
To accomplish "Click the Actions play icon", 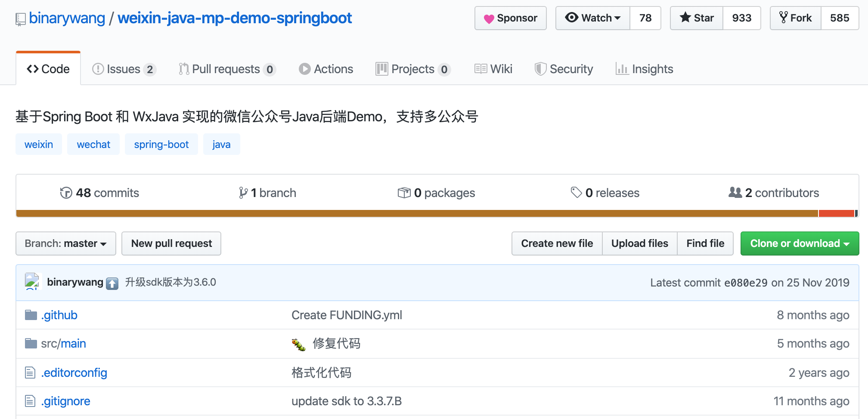I will coord(305,69).
